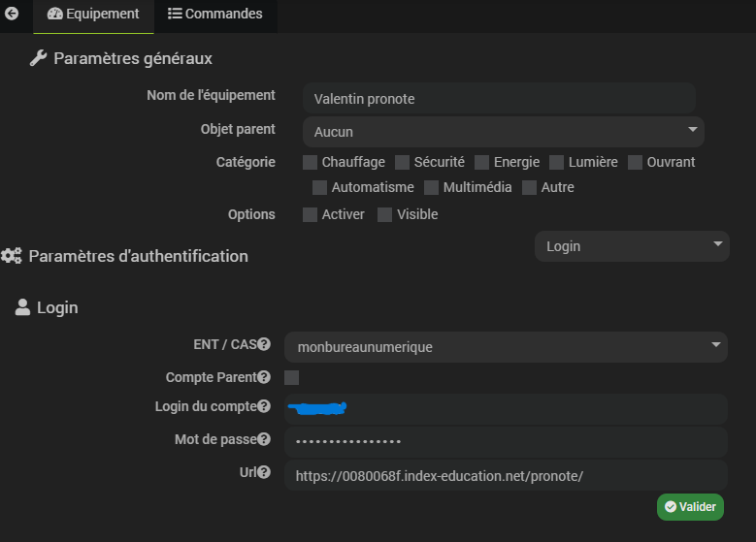This screenshot has width=756, height=542.
Task: Click the back arrow icon
Action: pos(12,15)
